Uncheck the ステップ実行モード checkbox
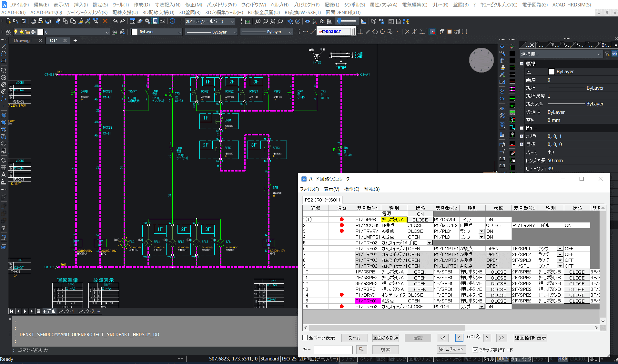The image size is (618, 364). pos(475,350)
